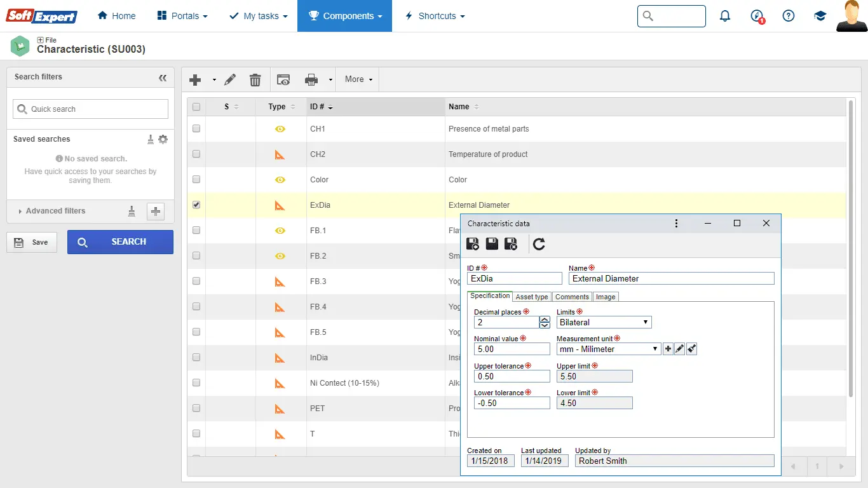This screenshot has width=868, height=488.
Task: Open the Limits dropdown showing Bilateral
Action: tap(604, 322)
